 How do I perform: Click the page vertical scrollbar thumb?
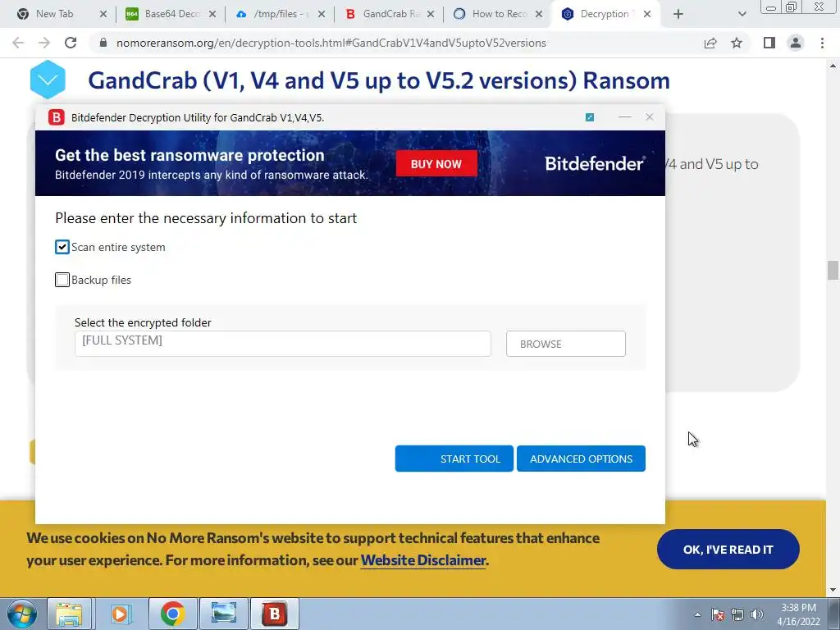833,269
